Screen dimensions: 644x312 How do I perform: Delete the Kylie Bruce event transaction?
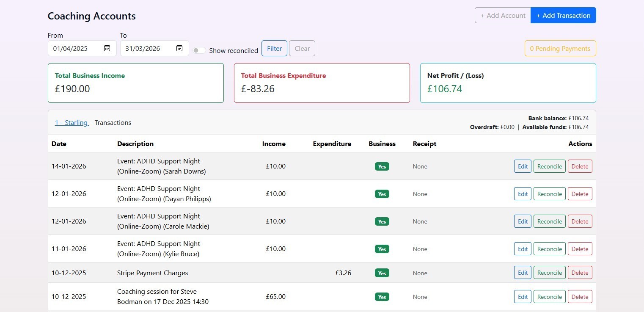580,248
